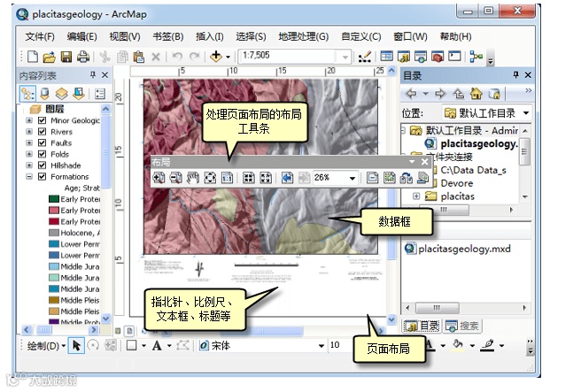Uncheck the Rivers layer
Viewport: 581px width, 392px height.
tap(43, 132)
